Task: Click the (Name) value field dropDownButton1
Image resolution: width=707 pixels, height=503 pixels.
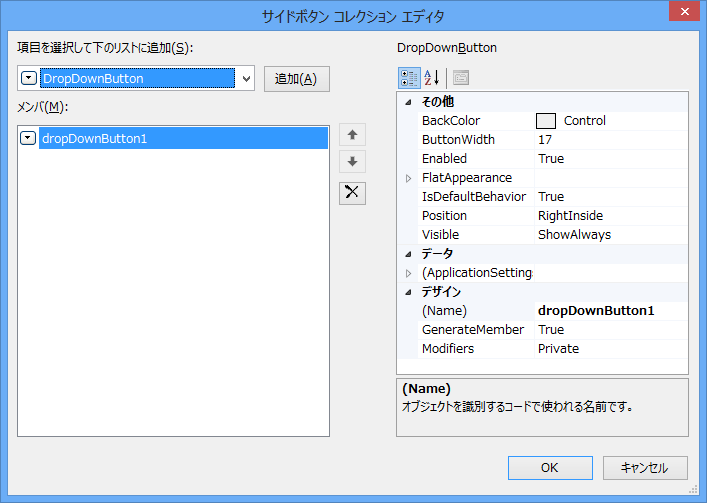Action: 596,311
